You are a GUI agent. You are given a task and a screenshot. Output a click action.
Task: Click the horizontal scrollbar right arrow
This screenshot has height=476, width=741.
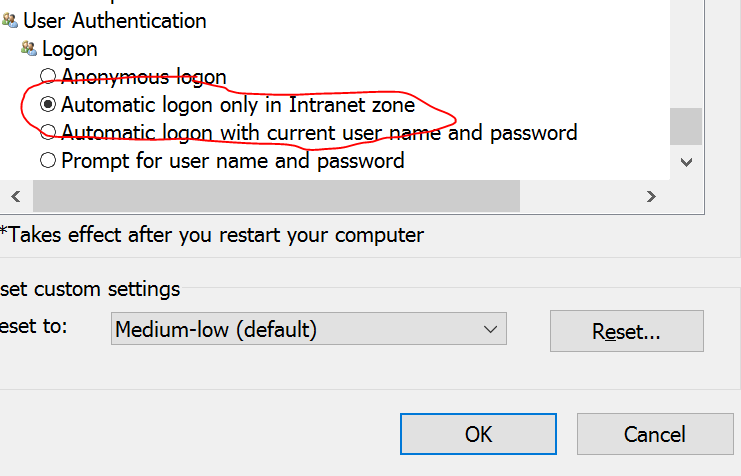[x=651, y=196]
